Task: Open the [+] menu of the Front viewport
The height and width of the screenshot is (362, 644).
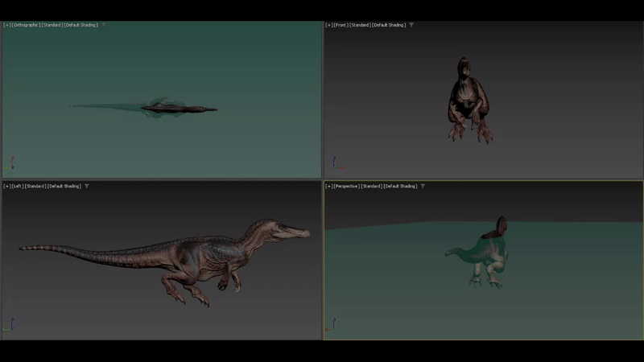Action: 328,25
